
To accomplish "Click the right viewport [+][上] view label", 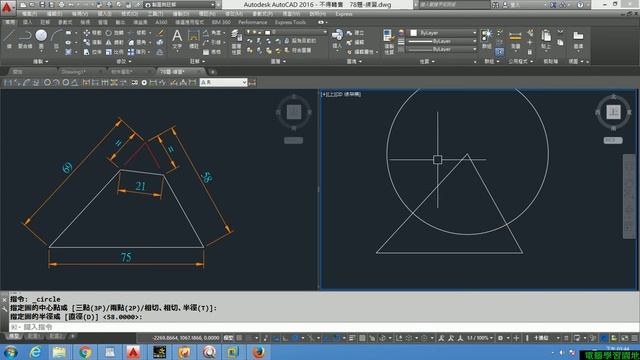I will tap(341, 94).
